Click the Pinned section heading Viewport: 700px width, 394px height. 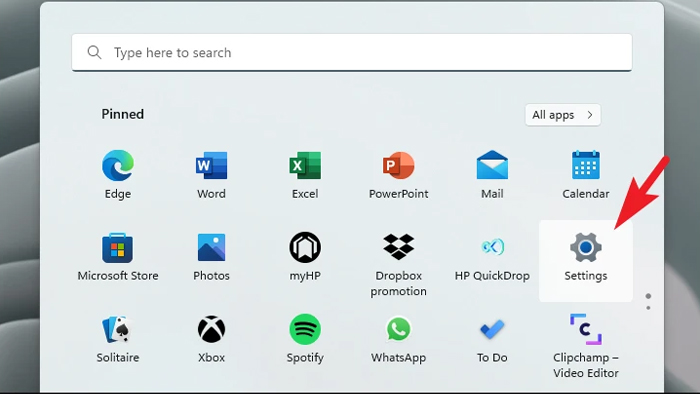(x=123, y=114)
